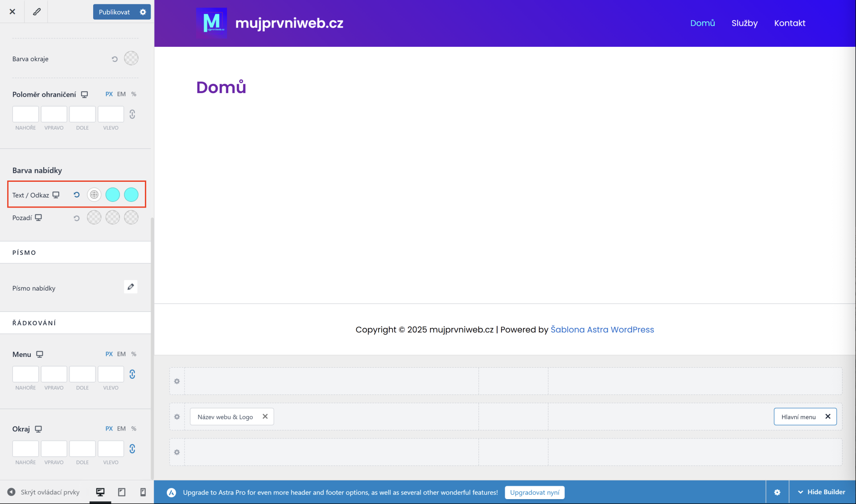Hide the controls with Skrýt ovládací prvky
Screen dimensions: 856x504
44,492
